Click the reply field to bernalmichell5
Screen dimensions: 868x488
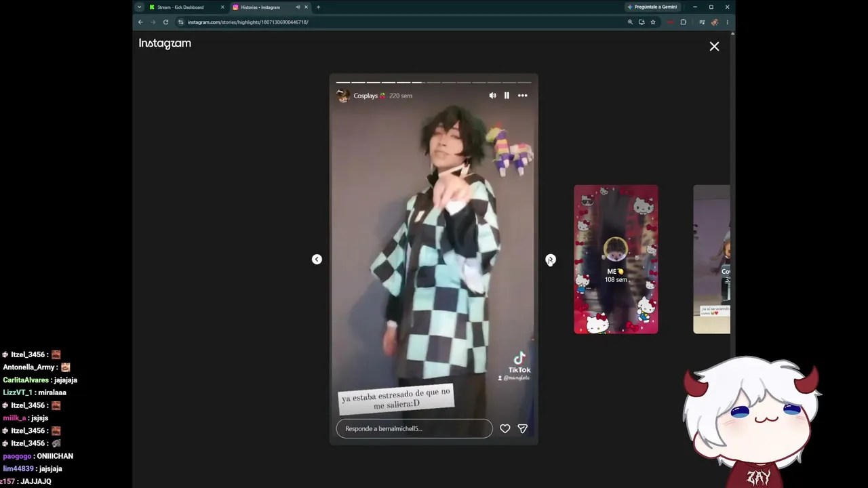tap(414, 428)
